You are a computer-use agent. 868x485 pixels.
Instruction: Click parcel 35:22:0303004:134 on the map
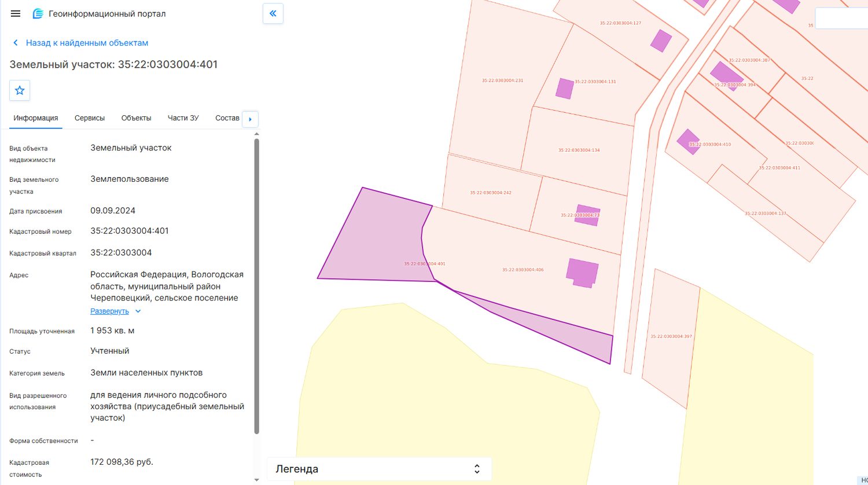click(x=579, y=150)
